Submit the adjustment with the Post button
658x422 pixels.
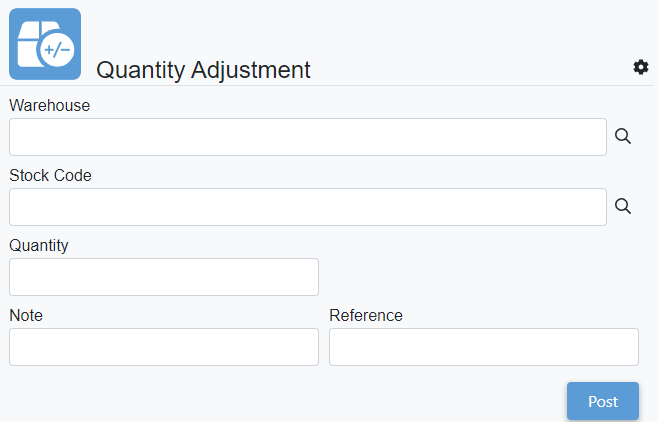pos(603,401)
